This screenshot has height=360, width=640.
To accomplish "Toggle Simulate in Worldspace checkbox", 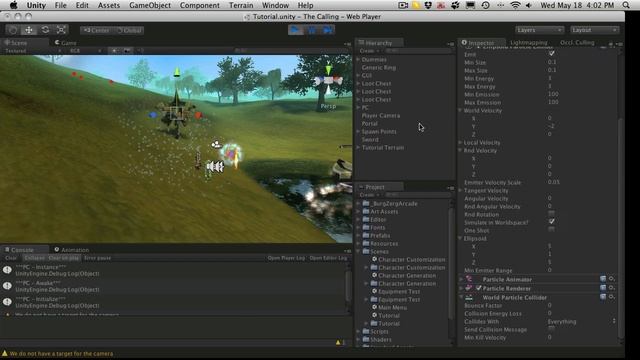I will click(551, 222).
